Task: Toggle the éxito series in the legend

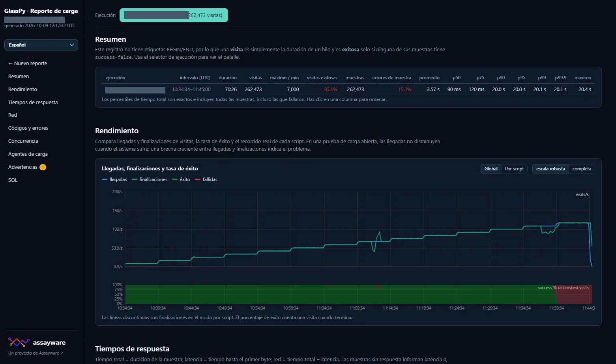Action: pos(181,179)
